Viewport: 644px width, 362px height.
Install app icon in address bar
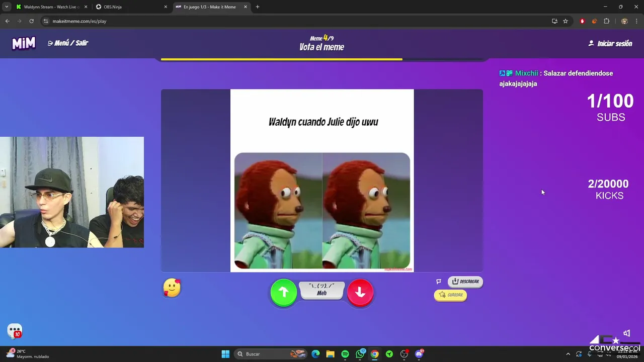(x=554, y=21)
